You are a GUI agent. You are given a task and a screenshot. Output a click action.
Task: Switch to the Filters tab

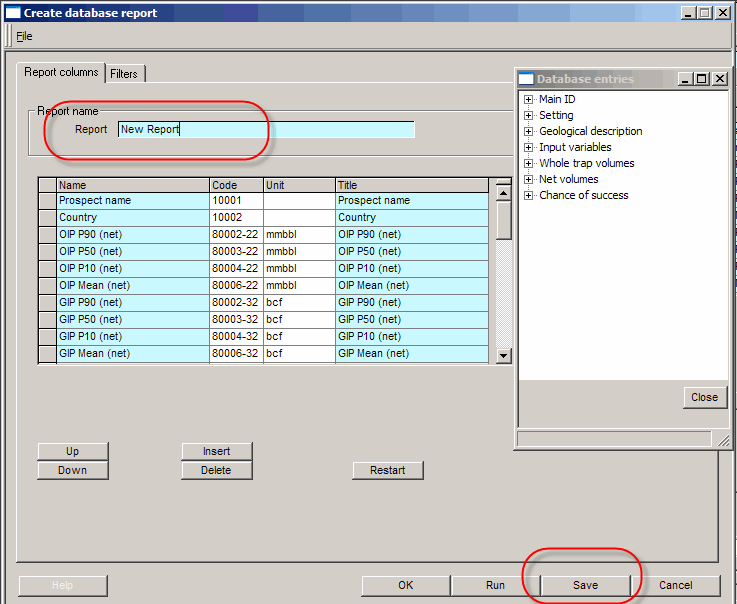(124, 74)
